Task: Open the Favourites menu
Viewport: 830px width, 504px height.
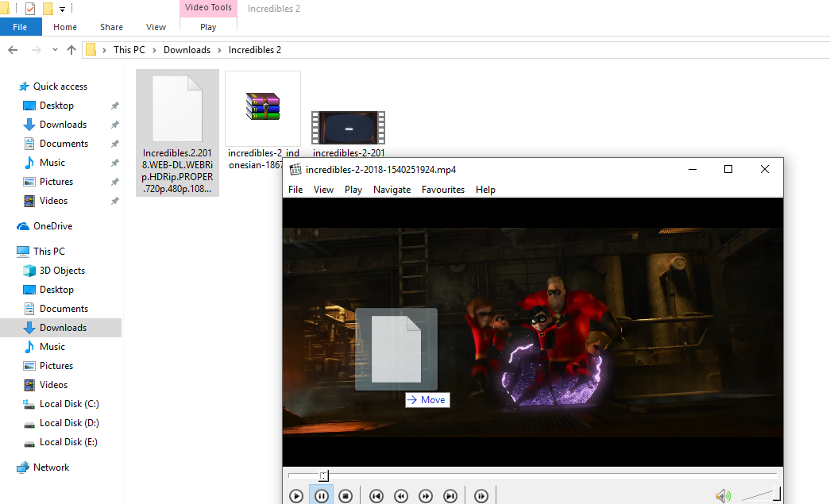Action: tap(443, 190)
